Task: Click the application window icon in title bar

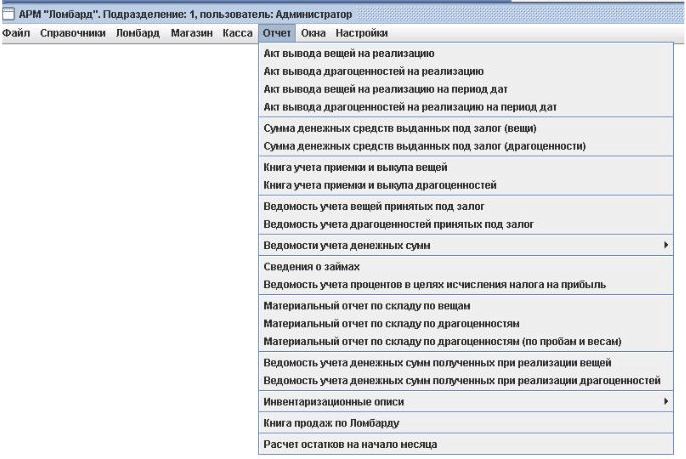Action: [8, 14]
